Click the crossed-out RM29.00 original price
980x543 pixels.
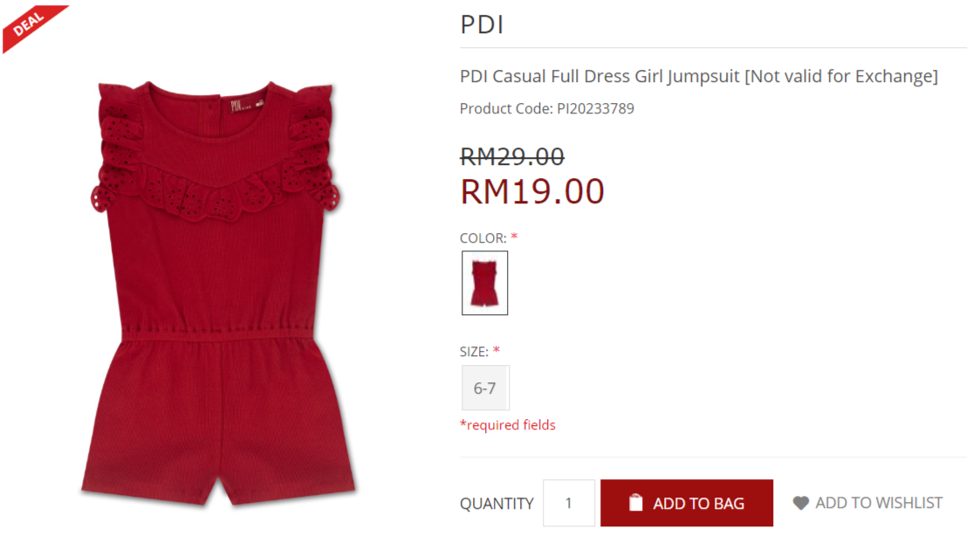pos(512,156)
